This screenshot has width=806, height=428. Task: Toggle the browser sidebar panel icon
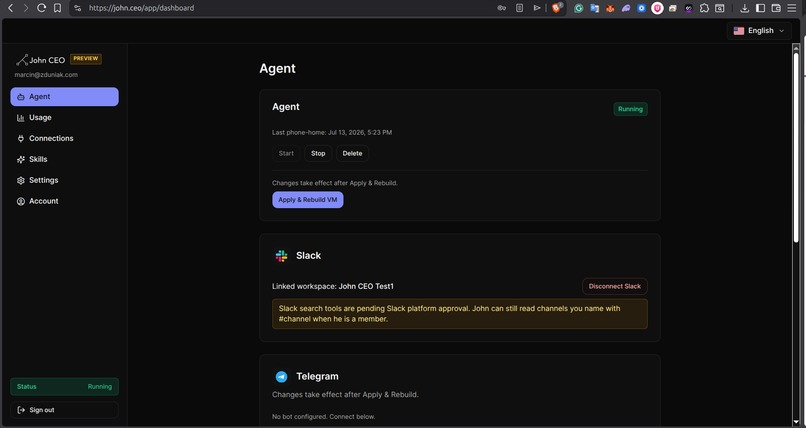(760, 8)
